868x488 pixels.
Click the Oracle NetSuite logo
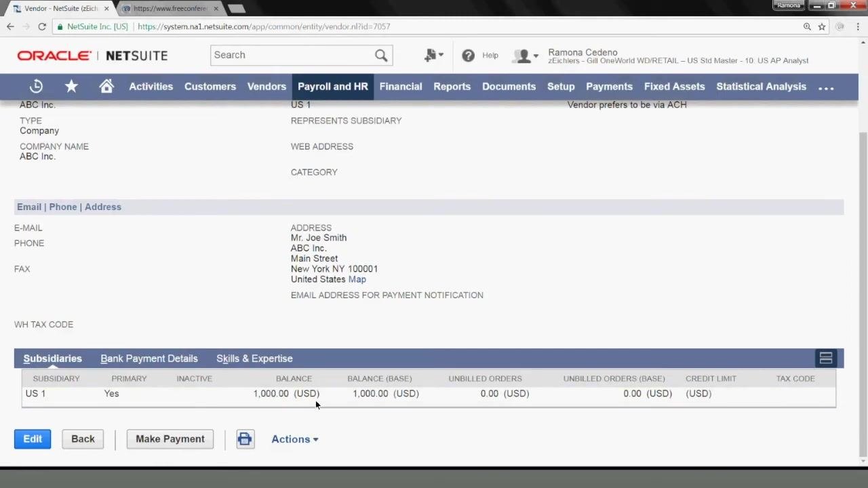(92, 56)
